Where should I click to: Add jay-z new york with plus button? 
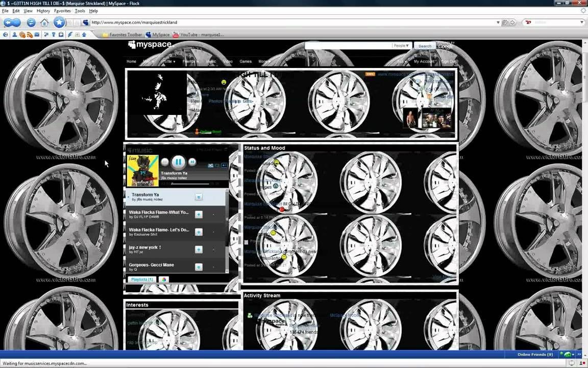coord(199,249)
